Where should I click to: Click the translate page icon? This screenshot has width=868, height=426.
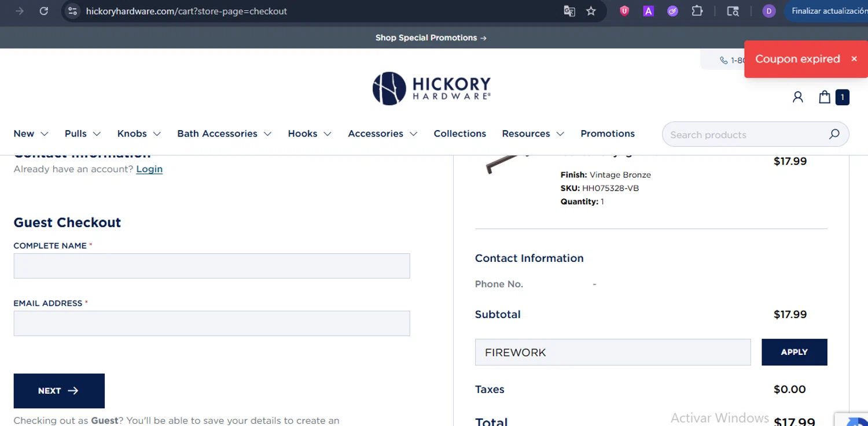tap(569, 11)
